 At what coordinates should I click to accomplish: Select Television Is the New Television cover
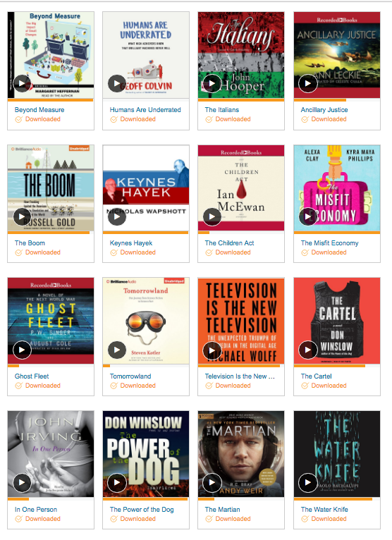click(241, 321)
